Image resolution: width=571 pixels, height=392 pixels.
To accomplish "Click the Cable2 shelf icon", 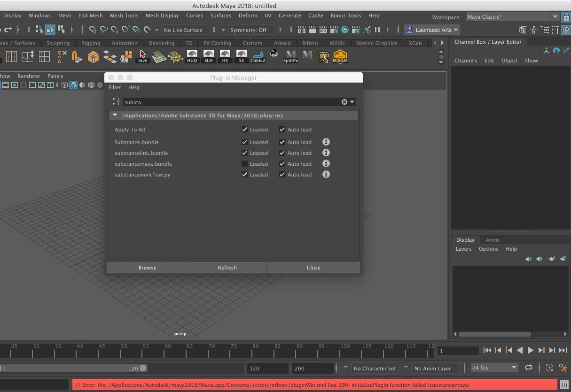I will point(258,57).
